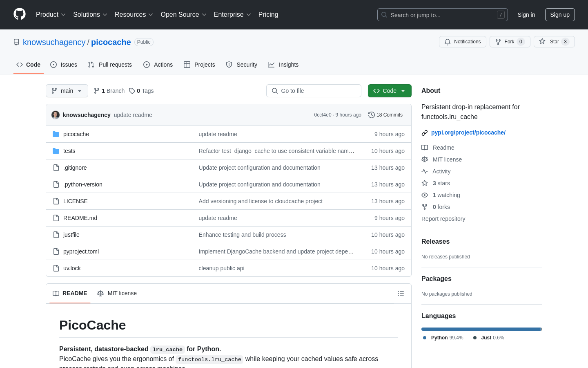Viewport: 588px width, 368px height.
Task: Click the Go to file search field
Action: tap(314, 91)
